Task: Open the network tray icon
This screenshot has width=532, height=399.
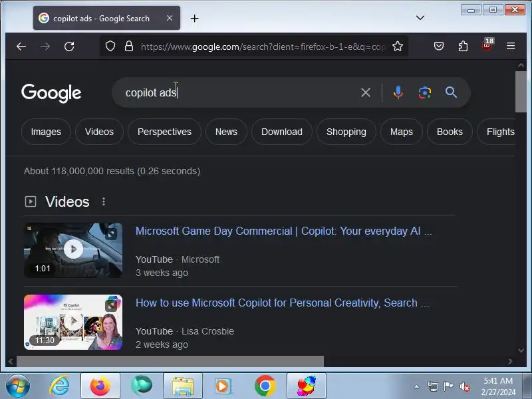Action: 433,386
